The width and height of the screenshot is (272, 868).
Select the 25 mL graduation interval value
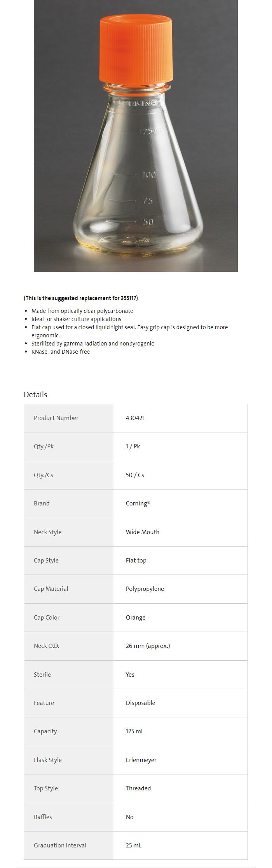click(x=134, y=845)
